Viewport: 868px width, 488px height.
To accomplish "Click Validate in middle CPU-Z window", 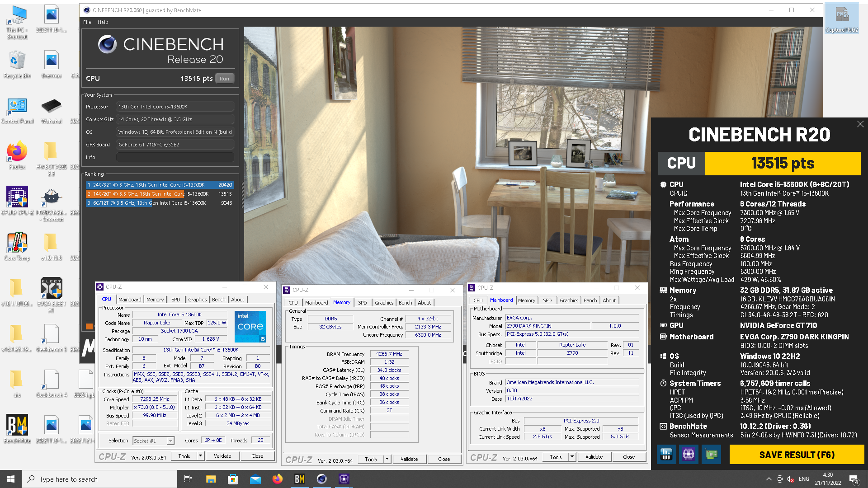I will [409, 459].
